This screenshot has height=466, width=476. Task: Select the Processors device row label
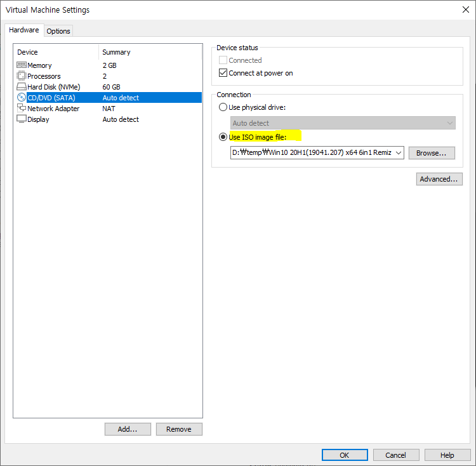(x=44, y=76)
